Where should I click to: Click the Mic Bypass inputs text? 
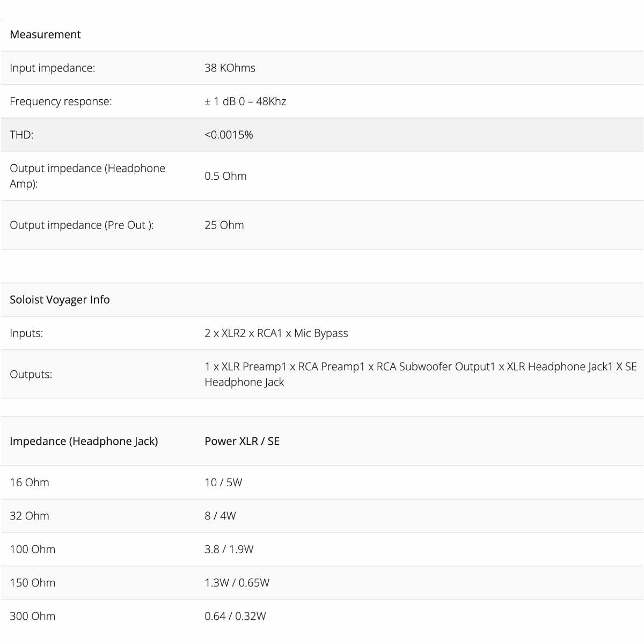(320, 333)
